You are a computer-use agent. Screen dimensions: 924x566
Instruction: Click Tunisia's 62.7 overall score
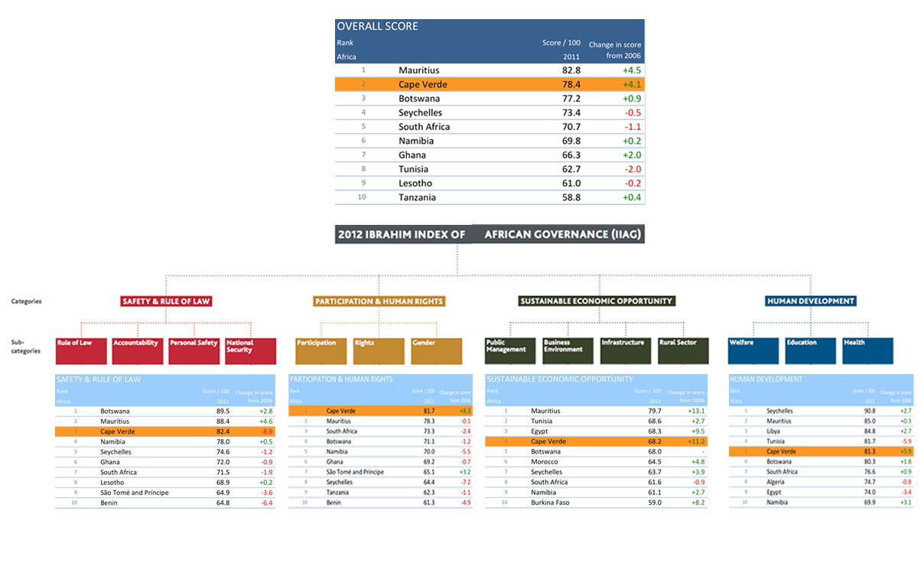pyautogui.click(x=571, y=169)
